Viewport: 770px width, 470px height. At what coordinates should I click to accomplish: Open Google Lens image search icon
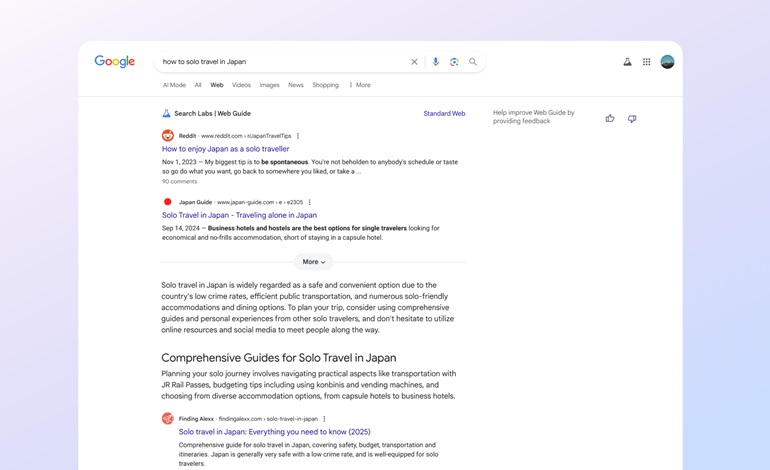coord(454,62)
